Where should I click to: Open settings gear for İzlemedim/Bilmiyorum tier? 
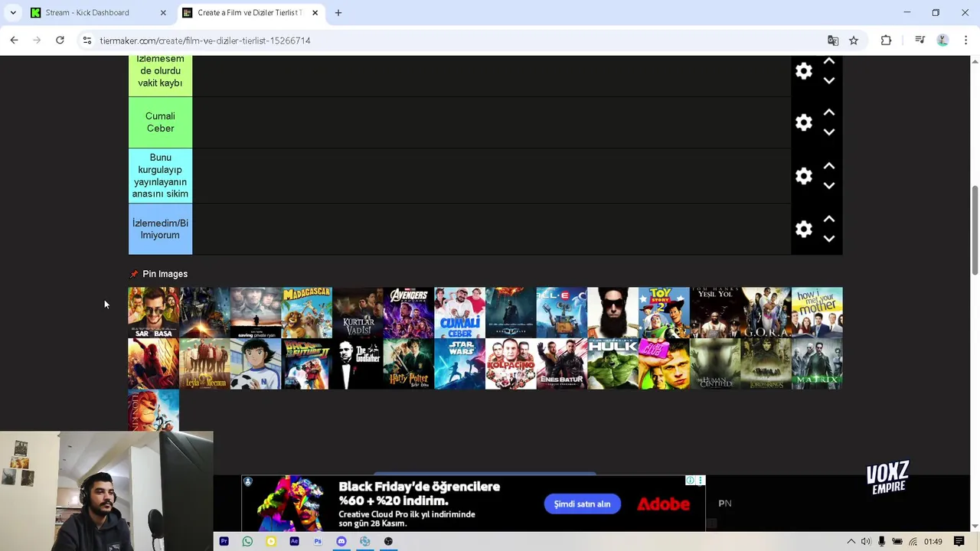(803, 229)
